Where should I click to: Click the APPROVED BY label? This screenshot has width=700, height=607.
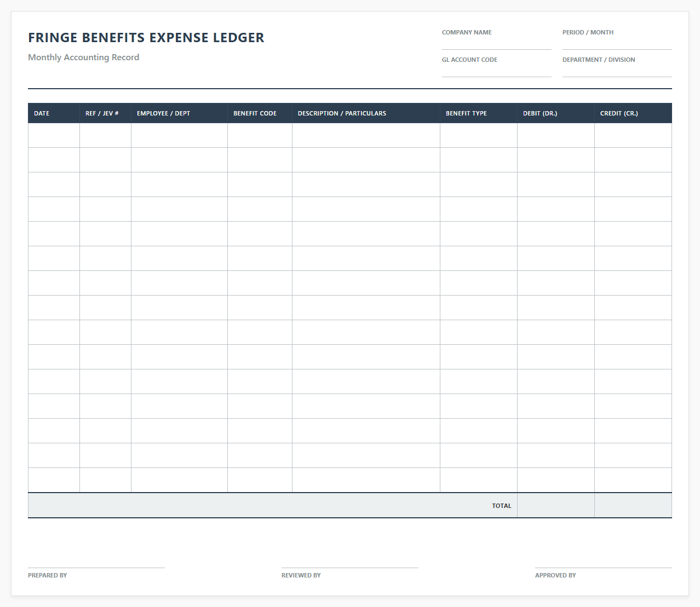click(x=555, y=575)
